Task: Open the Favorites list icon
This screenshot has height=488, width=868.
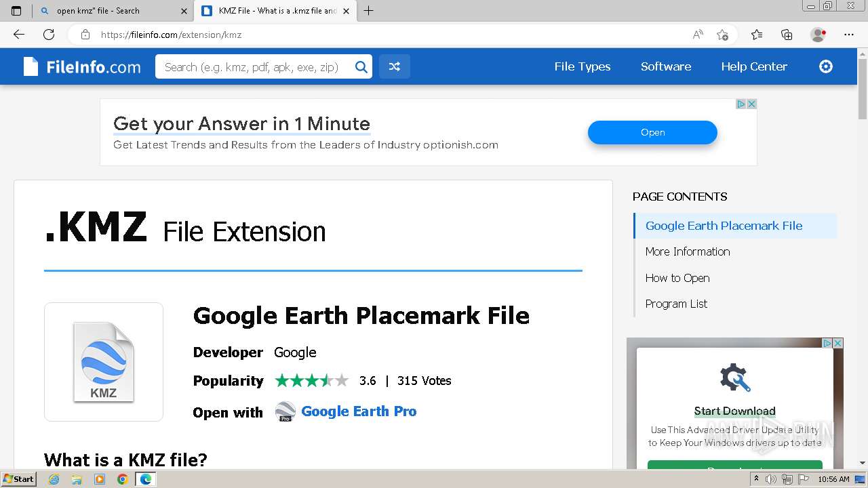Action: [x=757, y=35]
